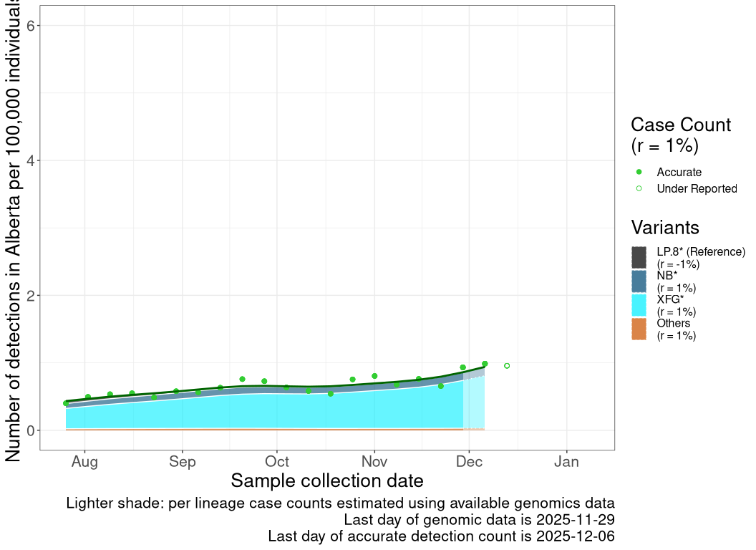756x550 pixels.
Task: Click the '4' y-axis tick label
Action: (31, 160)
